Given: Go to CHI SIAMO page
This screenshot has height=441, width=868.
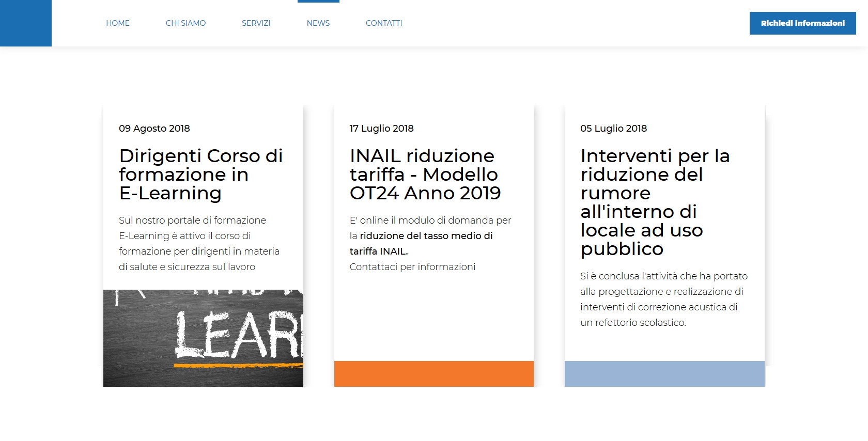Looking at the screenshot, I should click(185, 23).
